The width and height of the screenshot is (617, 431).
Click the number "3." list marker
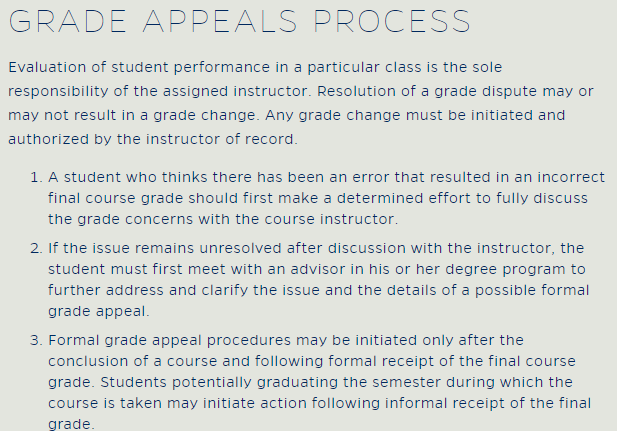pos(34,340)
